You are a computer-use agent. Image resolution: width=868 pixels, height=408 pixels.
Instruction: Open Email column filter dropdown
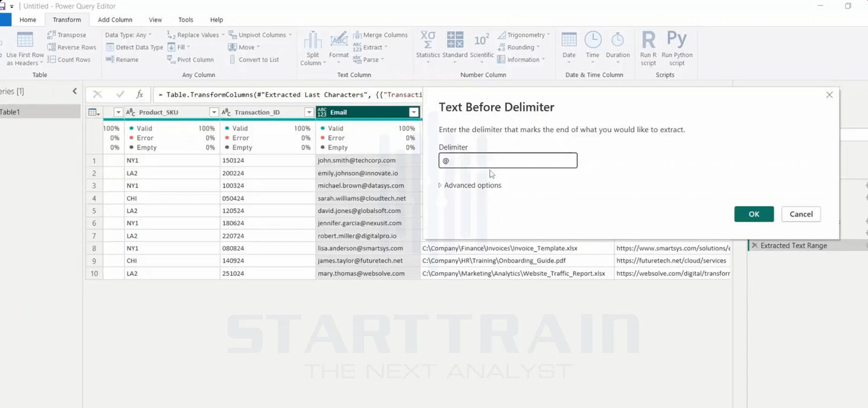pyautogui.click(x=414, y=112)
